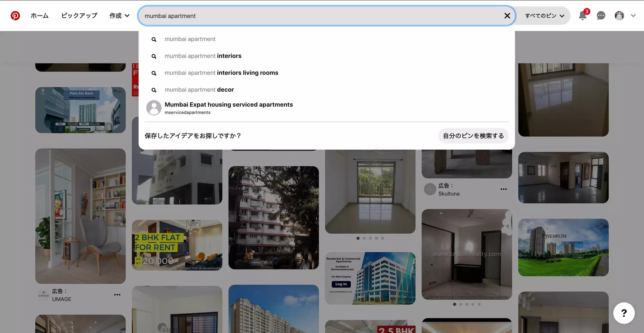The width and height of the screenshot is (644, 333).
Task: Open the すべてのピン filter dropdown
Action: (x=545, y=15)
